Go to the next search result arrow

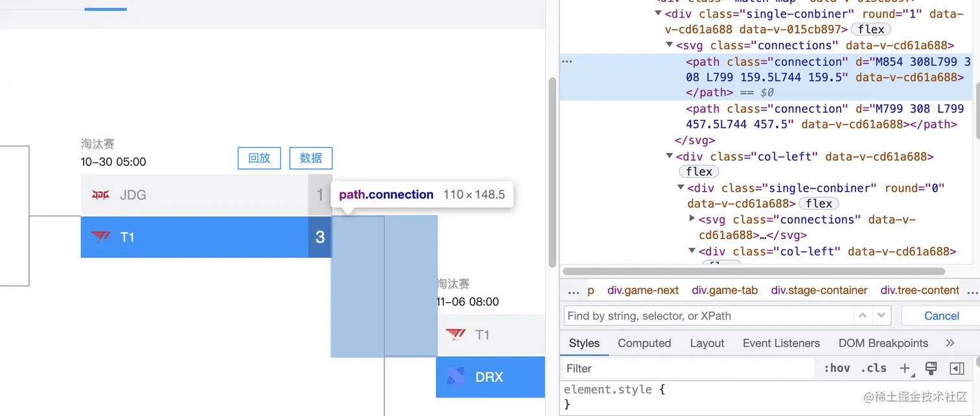[881, 316]
